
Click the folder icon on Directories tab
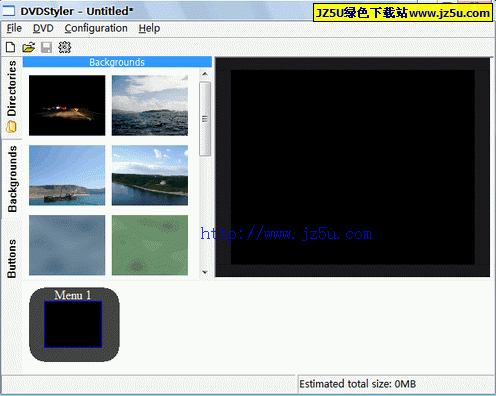coord(11,127)
